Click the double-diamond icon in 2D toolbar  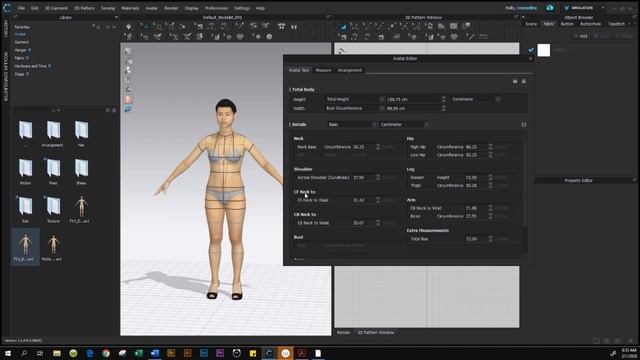(454, 37)
